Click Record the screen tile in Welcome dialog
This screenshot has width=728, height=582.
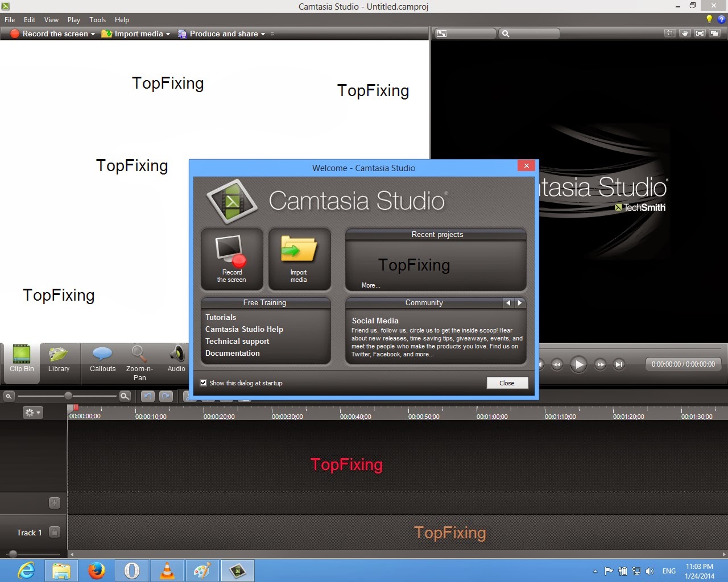pyautogui.click(x=232, y=259)
